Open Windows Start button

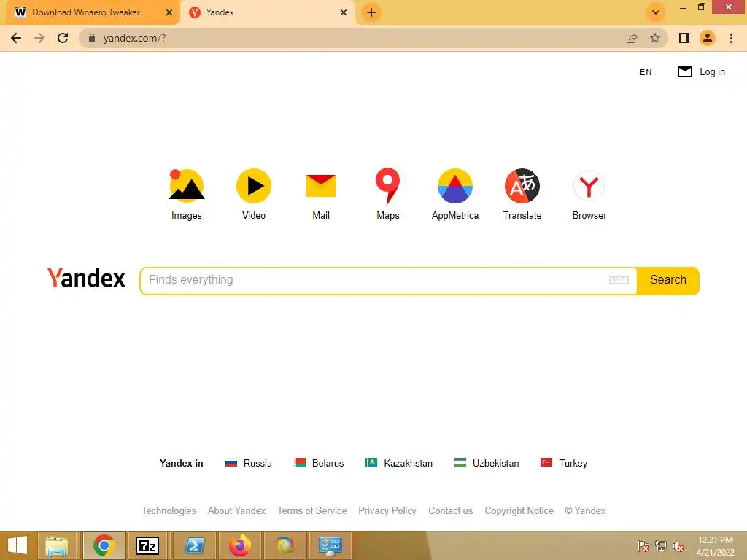[x=18, y=545]
